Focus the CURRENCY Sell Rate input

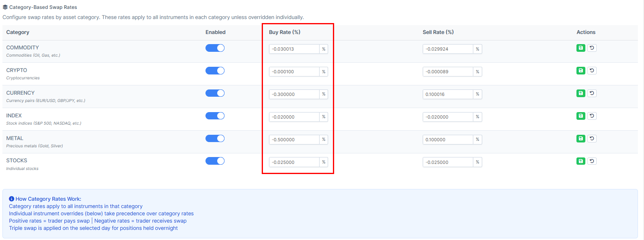click(x=448, y=94)
